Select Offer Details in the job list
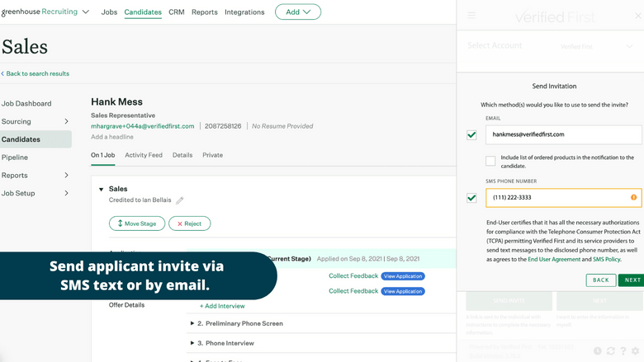Image resolution: width=644 pixels, height=362 pixels. [x=126, y=304]
